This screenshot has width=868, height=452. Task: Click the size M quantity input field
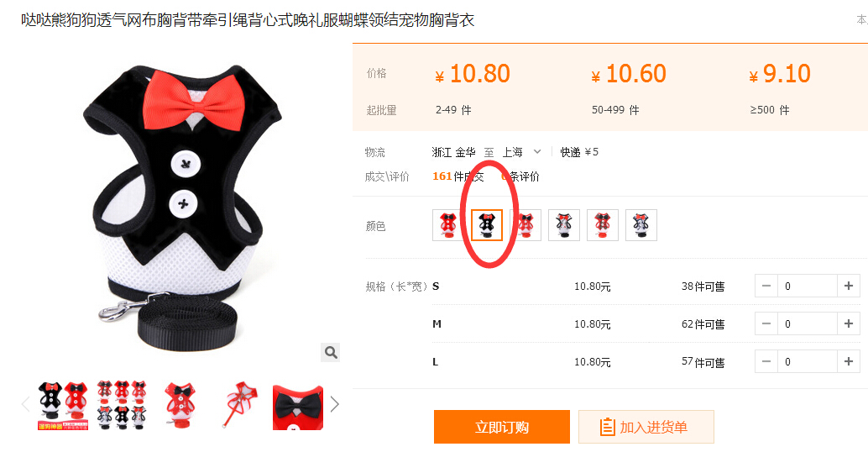[x=807, y=323]
